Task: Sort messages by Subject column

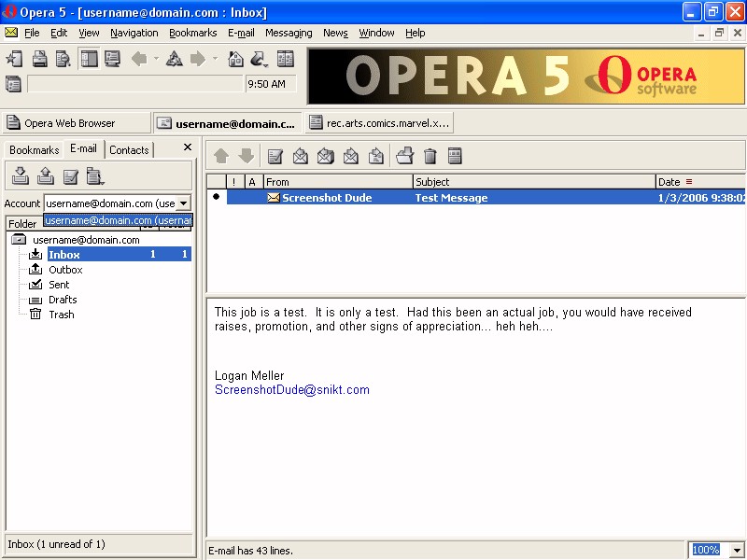Action: (x=534, y=182)
